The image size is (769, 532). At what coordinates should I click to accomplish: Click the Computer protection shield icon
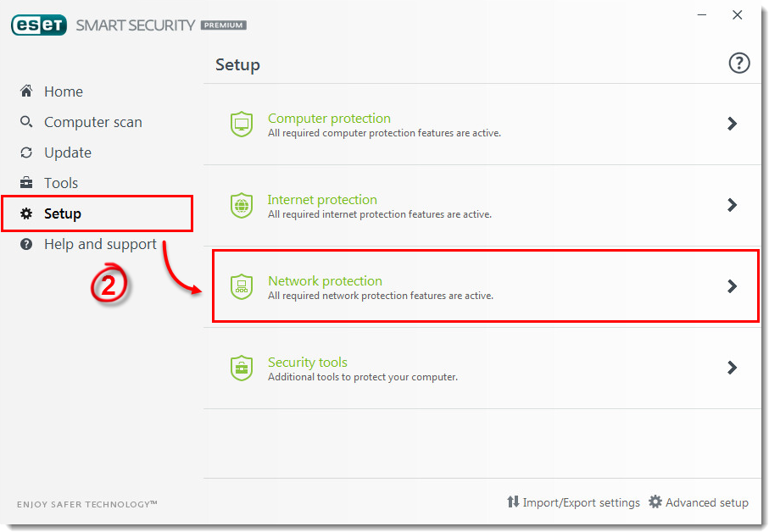coord(242,124)
